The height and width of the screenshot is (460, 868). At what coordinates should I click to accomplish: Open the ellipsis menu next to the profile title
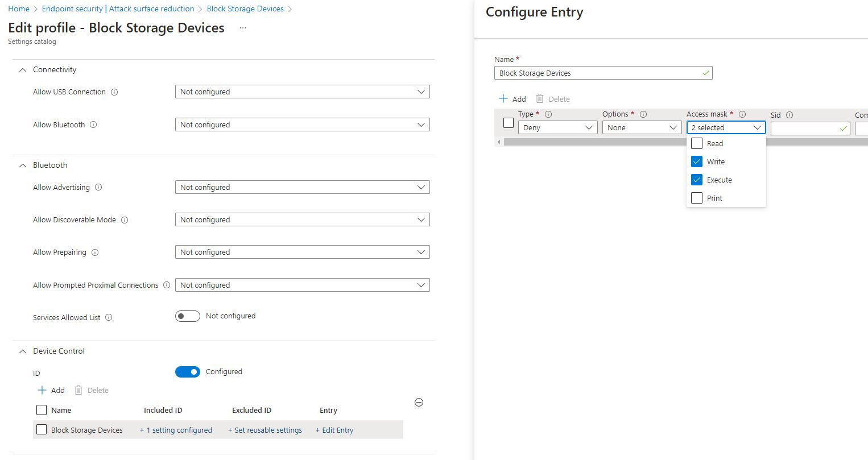coord(242,28)
